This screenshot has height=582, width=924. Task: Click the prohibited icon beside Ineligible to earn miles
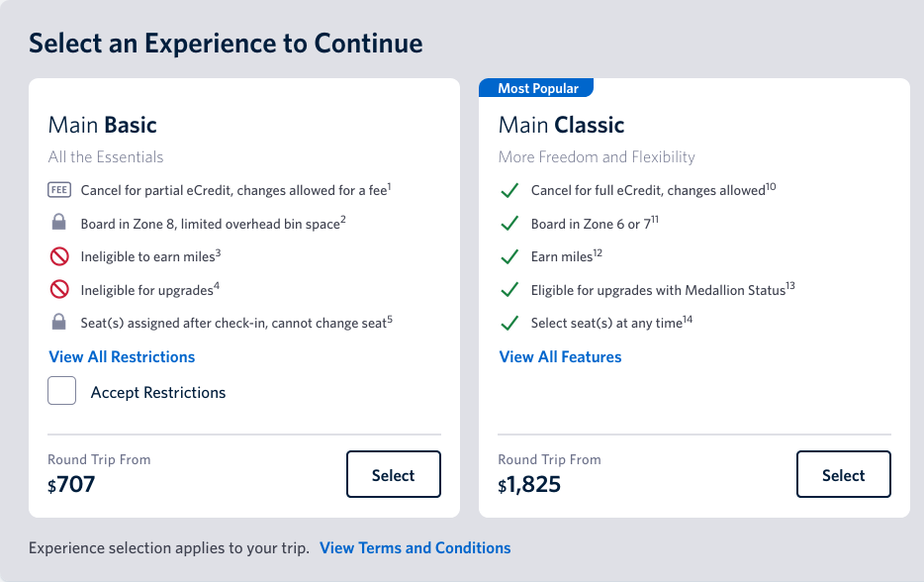pyautogui.click(x=59, y=256)
